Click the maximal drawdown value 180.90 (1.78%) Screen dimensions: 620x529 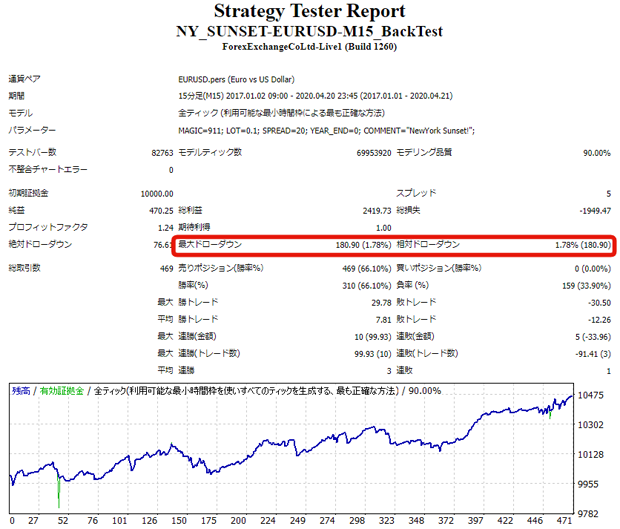click(x=363, y=245)
